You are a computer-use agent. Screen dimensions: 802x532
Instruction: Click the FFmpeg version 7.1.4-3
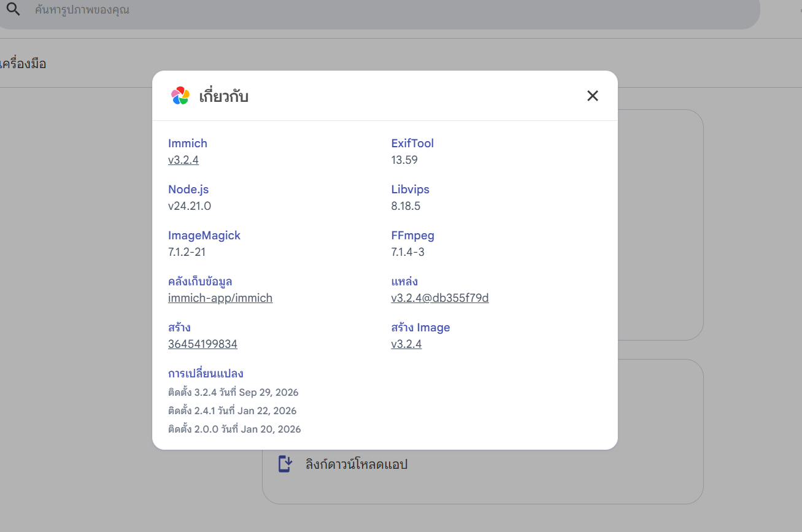(408, 252)
